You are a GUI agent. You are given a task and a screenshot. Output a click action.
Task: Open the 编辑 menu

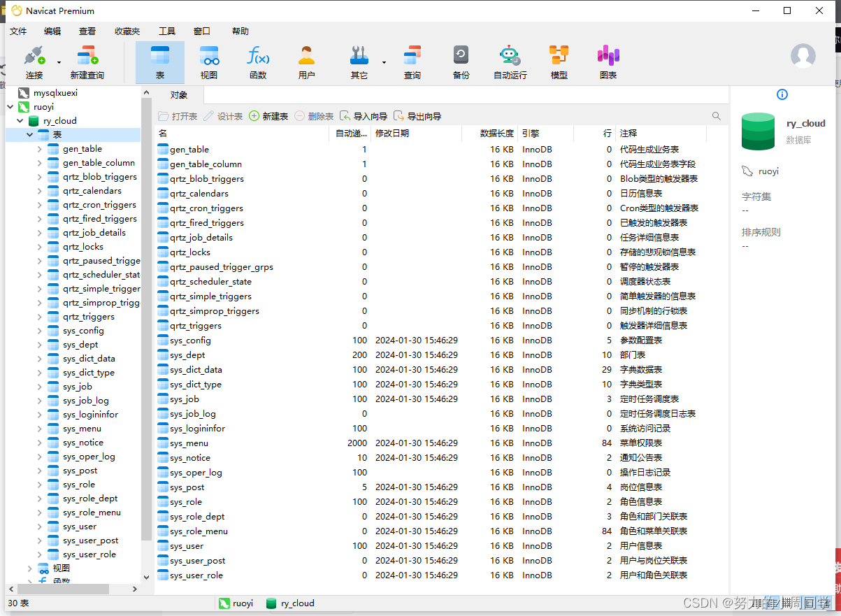click(x=52, y=31)
